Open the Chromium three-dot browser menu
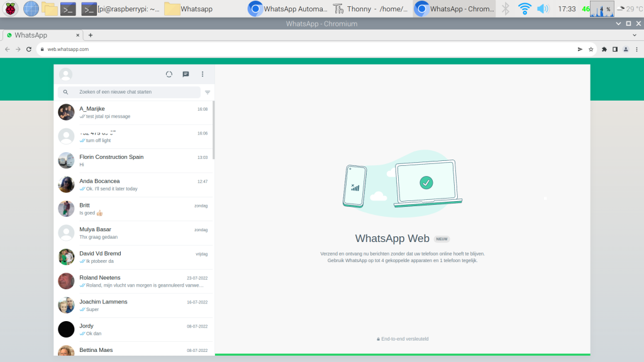The height and width of the screenshot is (362, 644). coord(637,49)
